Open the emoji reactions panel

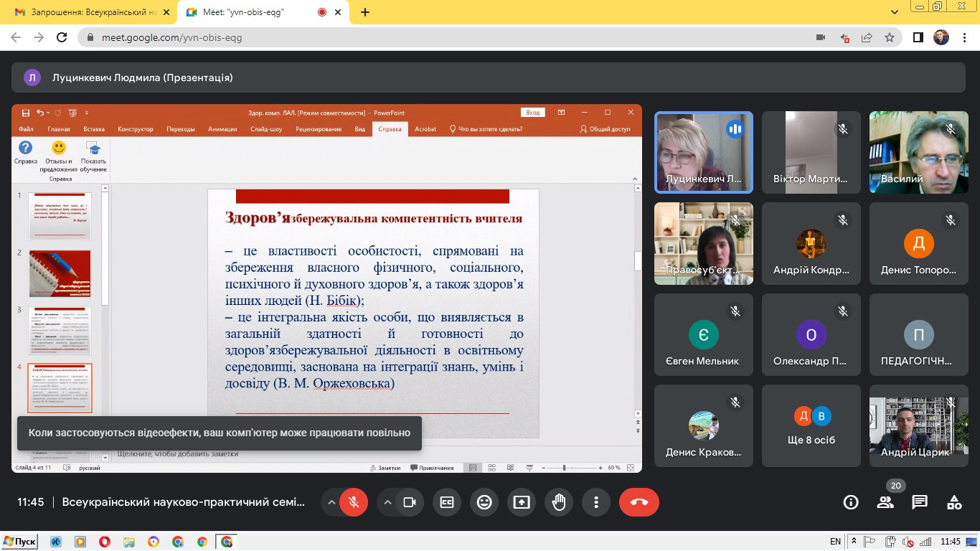coord(484,502)
